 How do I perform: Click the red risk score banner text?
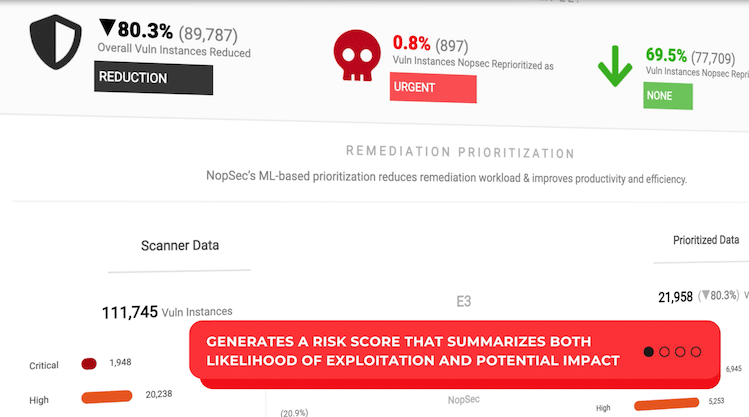(x=413, y=351)
